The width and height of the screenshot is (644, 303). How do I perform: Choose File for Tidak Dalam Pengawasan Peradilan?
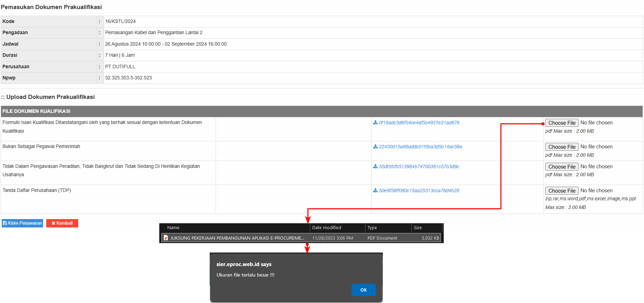point(562,167)
